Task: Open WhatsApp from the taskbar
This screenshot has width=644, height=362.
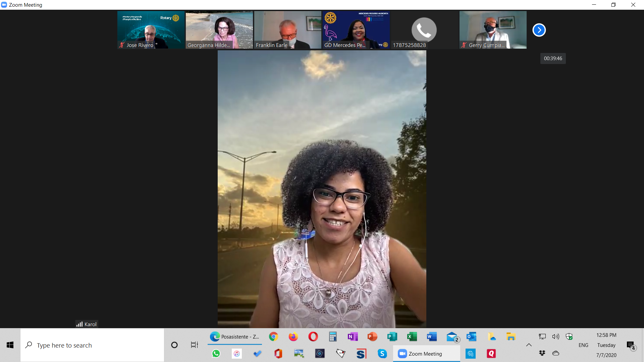Action: [216, 354]
